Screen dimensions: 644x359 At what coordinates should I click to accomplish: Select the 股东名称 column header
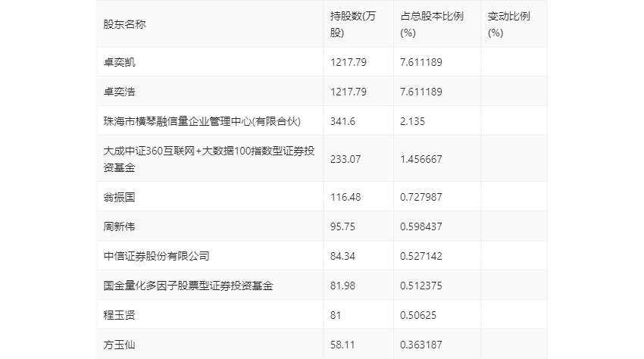(124, 24)
